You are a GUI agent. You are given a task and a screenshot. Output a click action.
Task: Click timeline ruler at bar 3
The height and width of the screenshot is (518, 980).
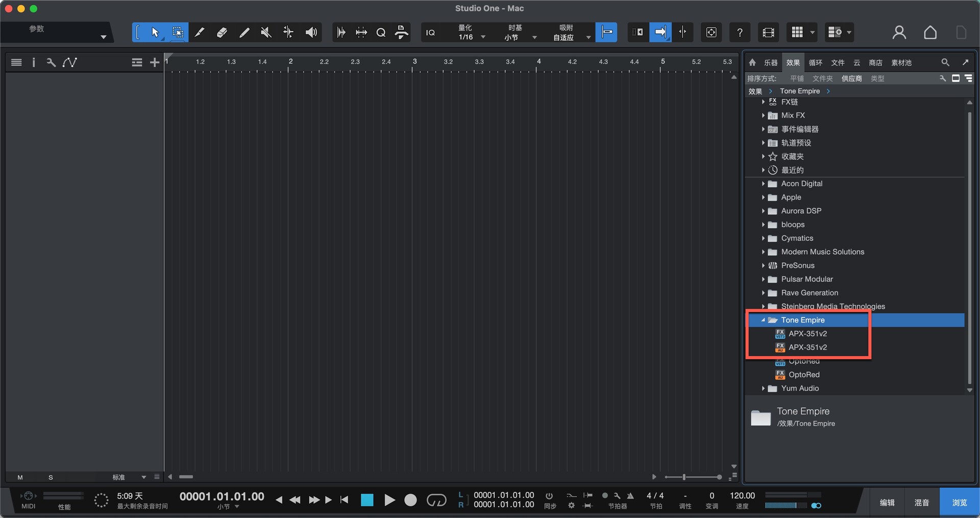coord(414,62)
